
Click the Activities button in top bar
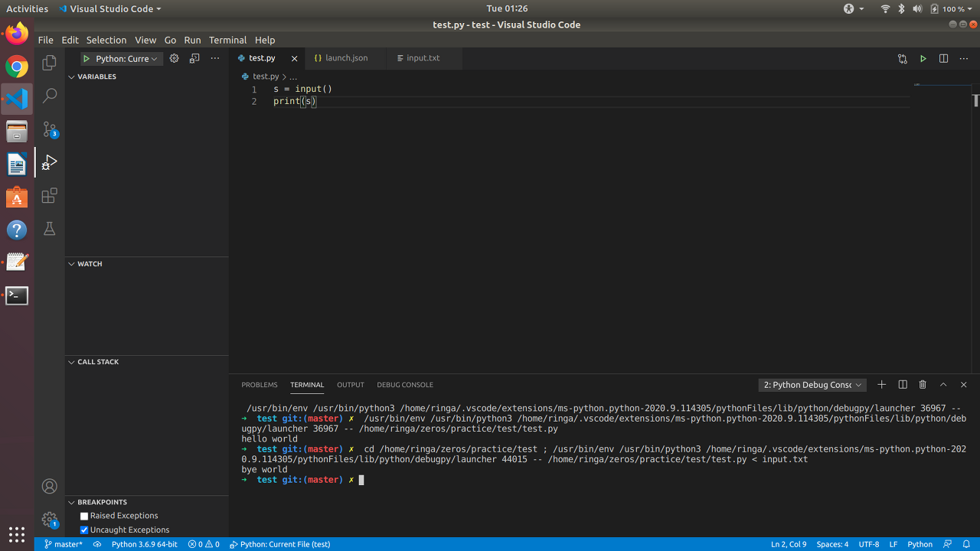coord(27,8)
